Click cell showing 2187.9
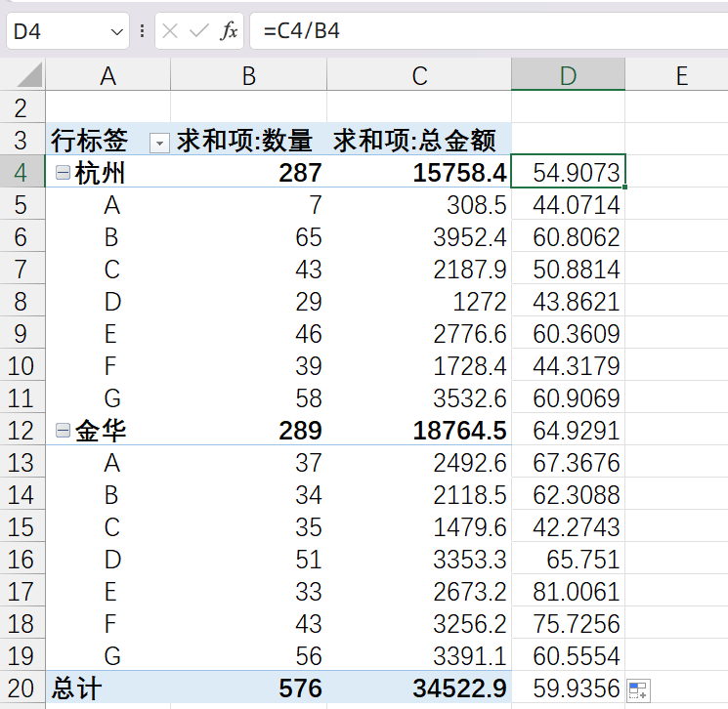The image size is (728, 709). point(419,269)
